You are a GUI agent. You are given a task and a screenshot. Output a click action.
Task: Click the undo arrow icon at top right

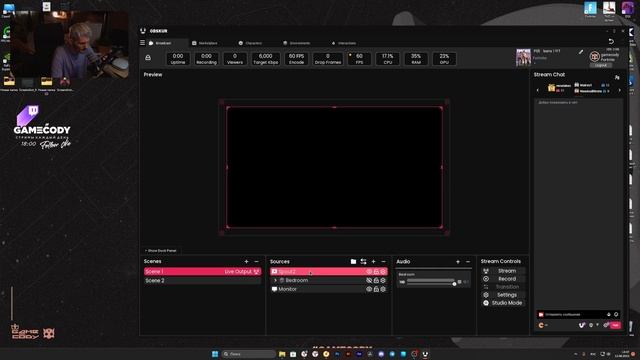pos(611,42)
